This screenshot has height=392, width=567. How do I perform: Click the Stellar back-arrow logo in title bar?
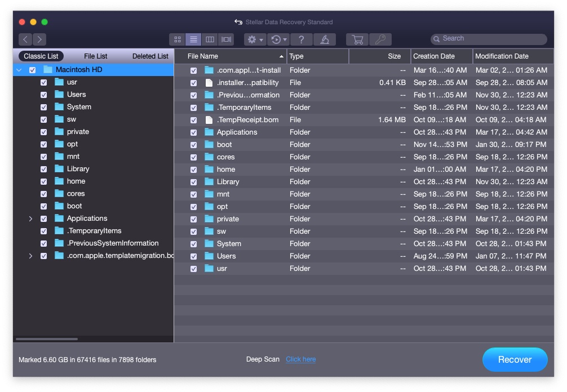click(238, 22)
